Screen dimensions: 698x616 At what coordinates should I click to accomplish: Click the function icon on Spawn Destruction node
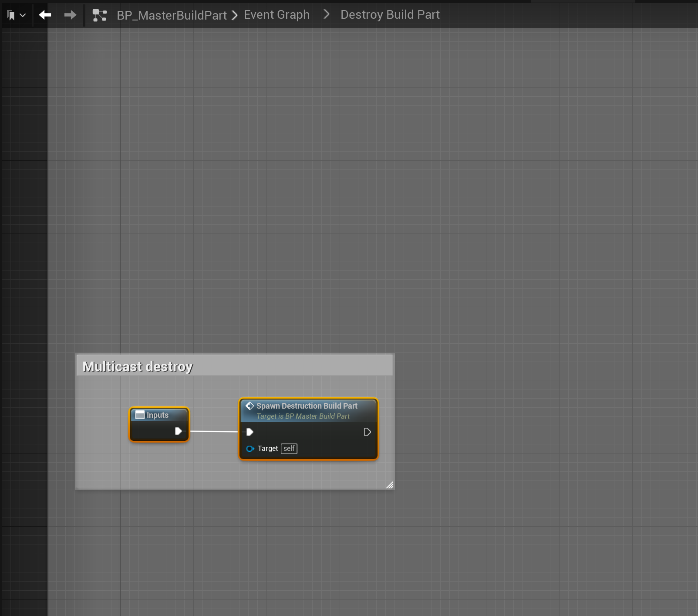(250, 406)
